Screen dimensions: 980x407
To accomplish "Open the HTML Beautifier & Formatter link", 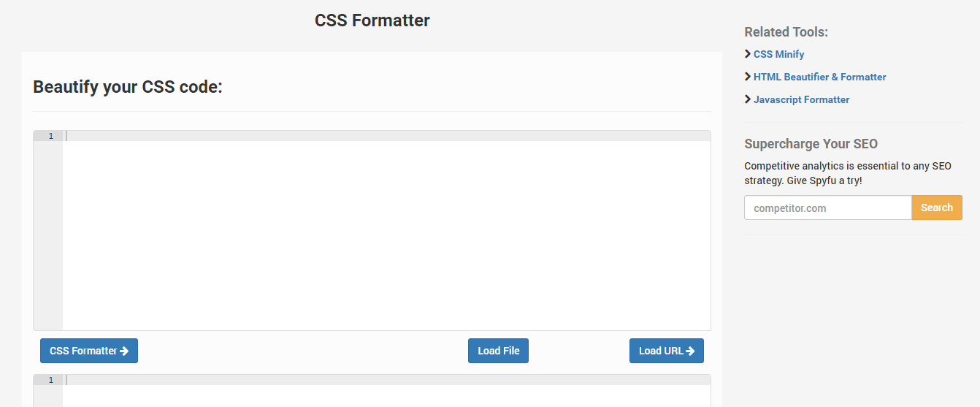I will pos(819,77).
